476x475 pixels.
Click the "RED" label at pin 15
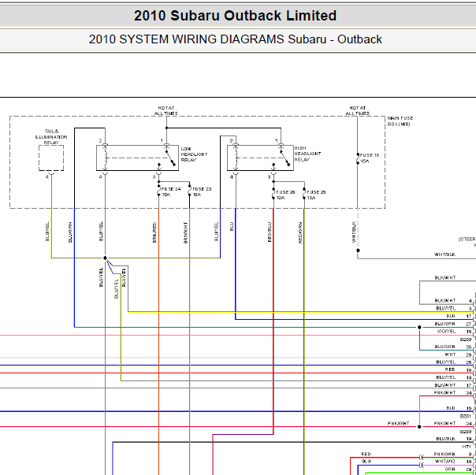[450, 369]
